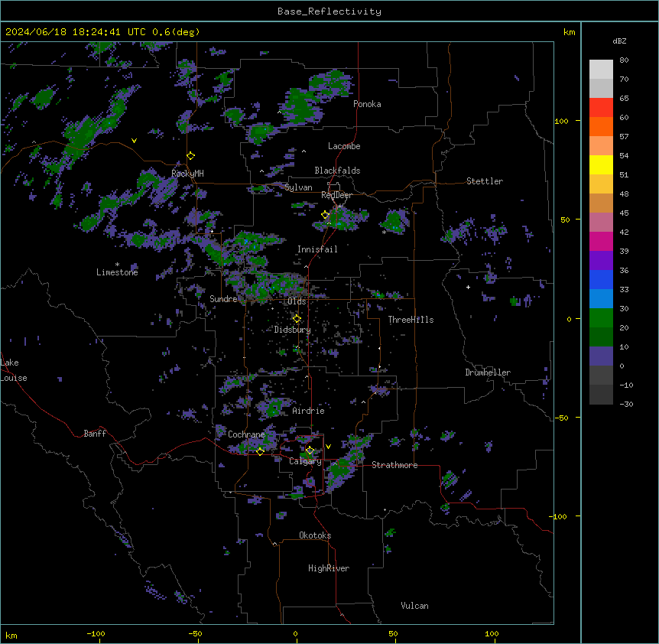Click the slate purple swatch in the dBZ legend

601,356
